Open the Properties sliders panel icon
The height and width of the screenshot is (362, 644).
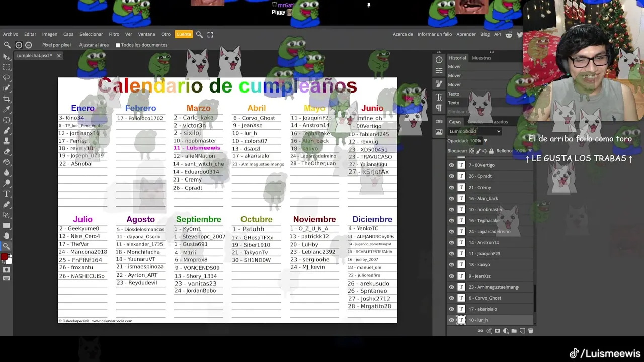pyautogui.click(x=439, y=71)
